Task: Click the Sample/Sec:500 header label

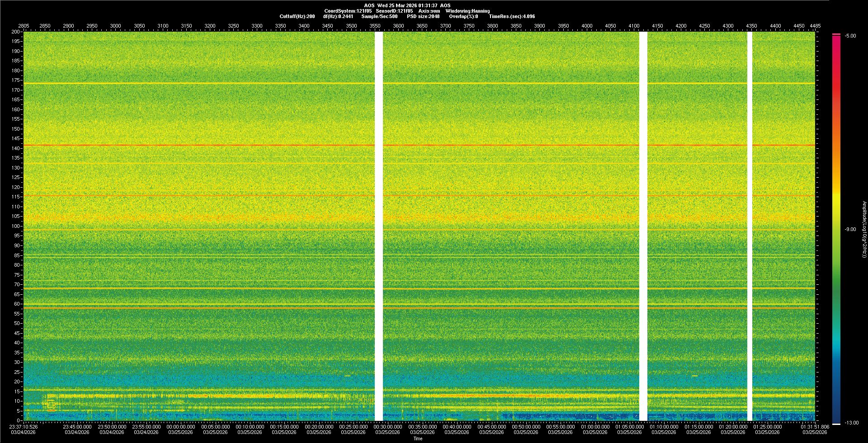Action: tap(379, 16)
